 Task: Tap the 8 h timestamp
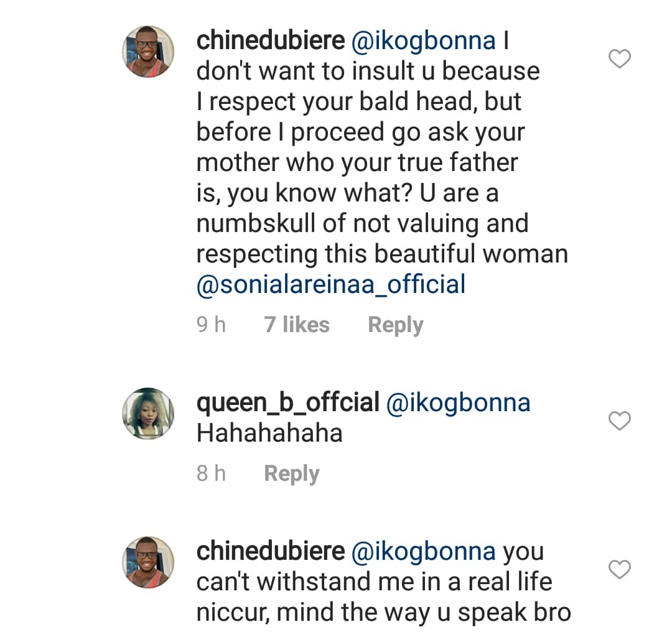[x=211, y=474]
